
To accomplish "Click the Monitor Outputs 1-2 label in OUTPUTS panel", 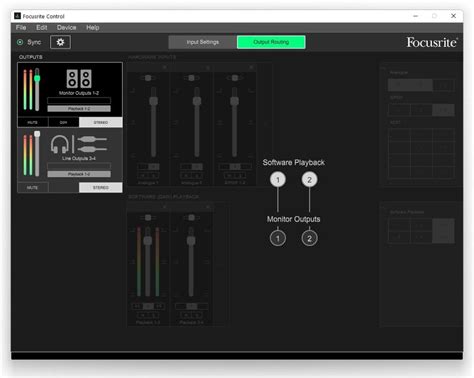I will (x=79, y=93).
